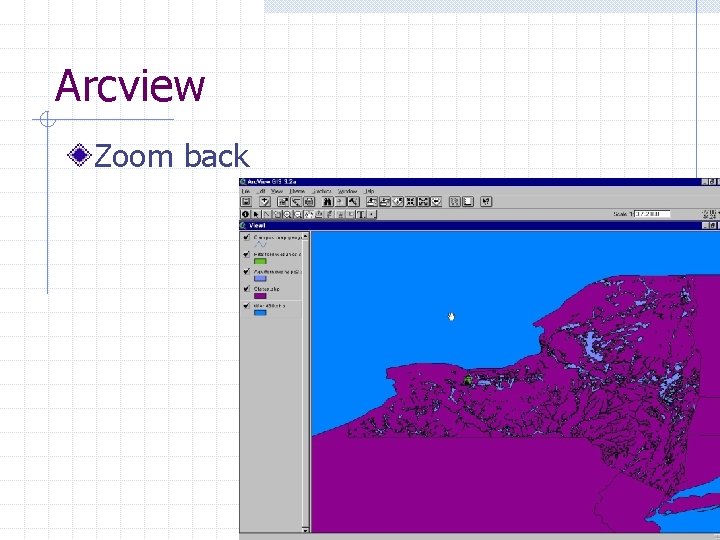
Task: Select the Select Feature tool
Action: tap(277, 214)
